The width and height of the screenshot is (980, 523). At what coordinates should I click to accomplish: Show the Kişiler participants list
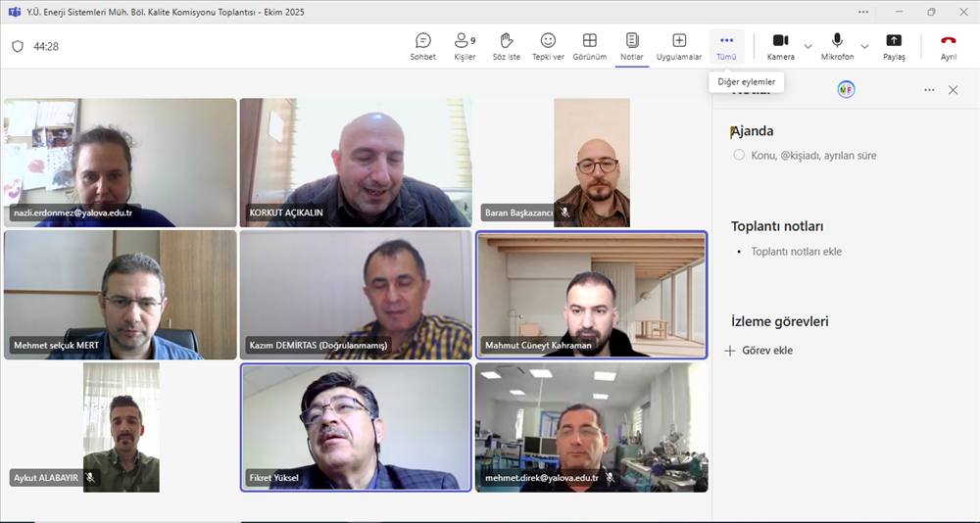[x=465, y=45]
